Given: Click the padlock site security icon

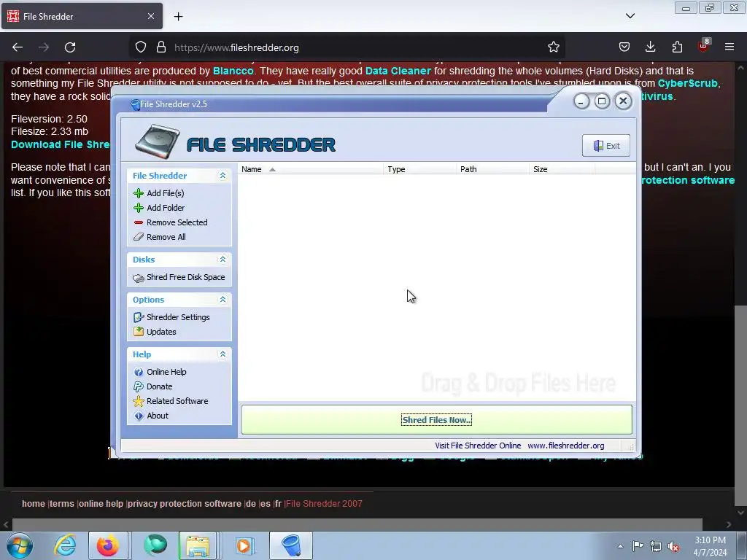Looking at the screenshot, I should tap(161, 47).
